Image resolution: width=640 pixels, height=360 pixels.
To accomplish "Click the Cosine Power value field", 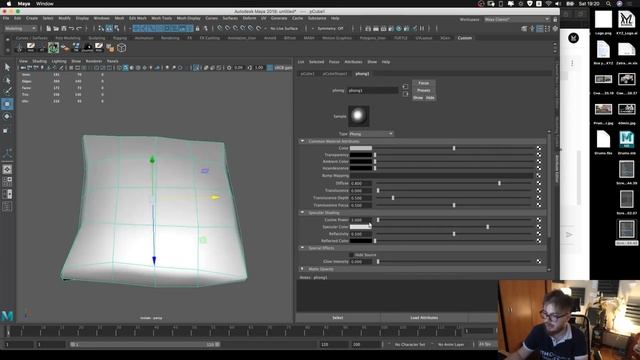I will [361, 220].
